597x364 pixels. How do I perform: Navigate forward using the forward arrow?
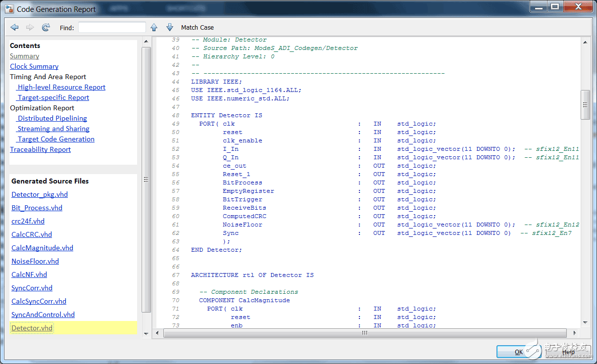click(x=30, y=27)
